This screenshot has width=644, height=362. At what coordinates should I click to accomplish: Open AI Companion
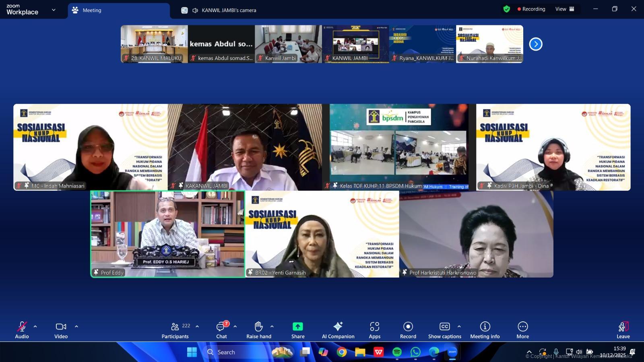[x=338, y=330]
